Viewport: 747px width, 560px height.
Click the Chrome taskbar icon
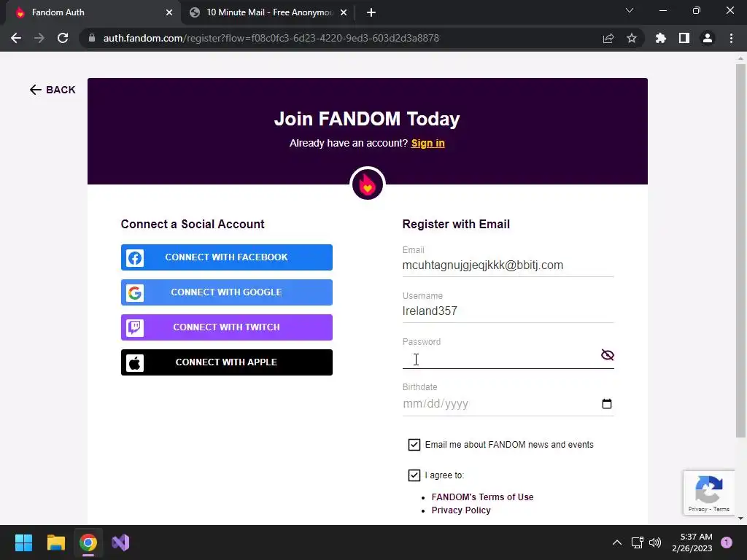pos(88,542)
